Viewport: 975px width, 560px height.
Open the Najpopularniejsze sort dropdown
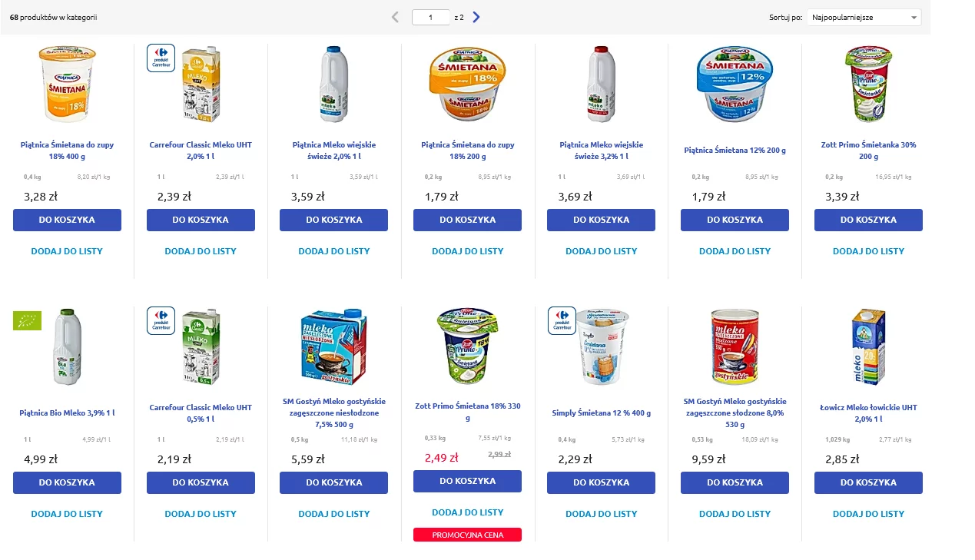click(864, 17)
